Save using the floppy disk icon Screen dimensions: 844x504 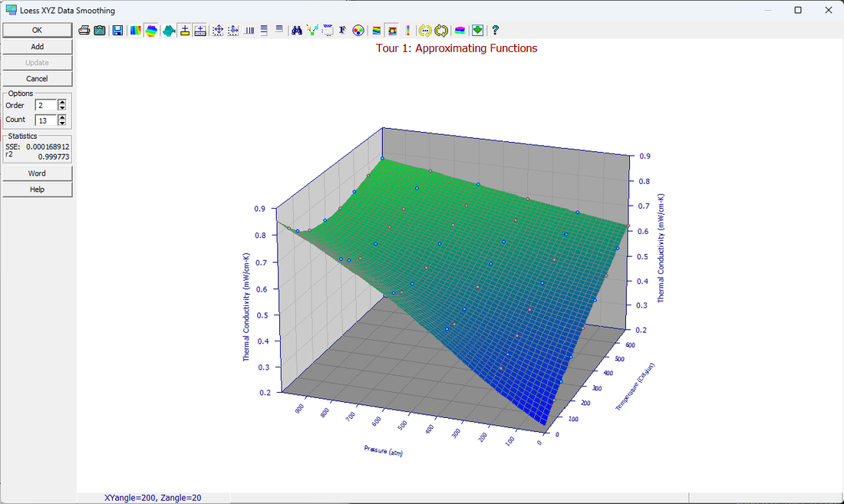pos(117,30)
